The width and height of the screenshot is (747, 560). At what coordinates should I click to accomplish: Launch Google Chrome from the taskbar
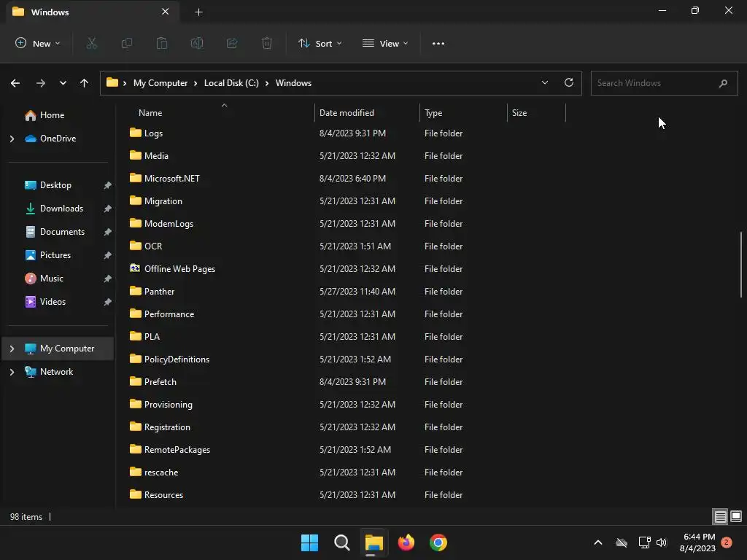(438, 542)
